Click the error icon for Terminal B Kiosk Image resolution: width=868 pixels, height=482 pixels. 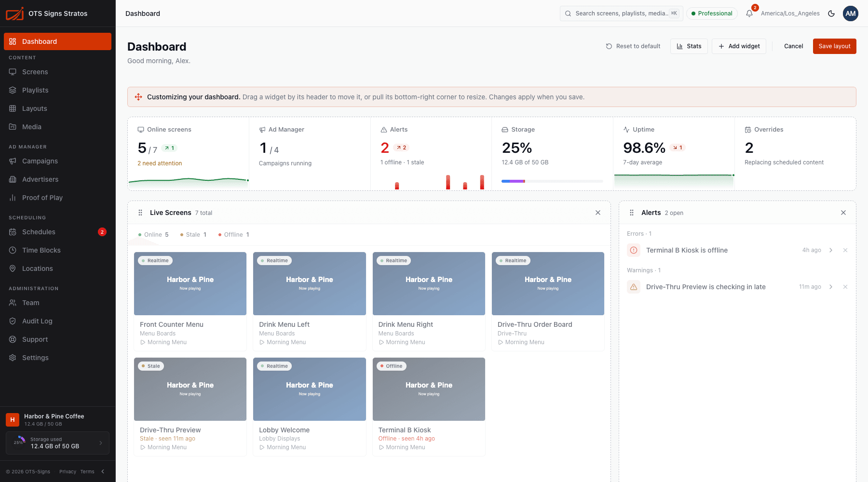pos(634,250)
